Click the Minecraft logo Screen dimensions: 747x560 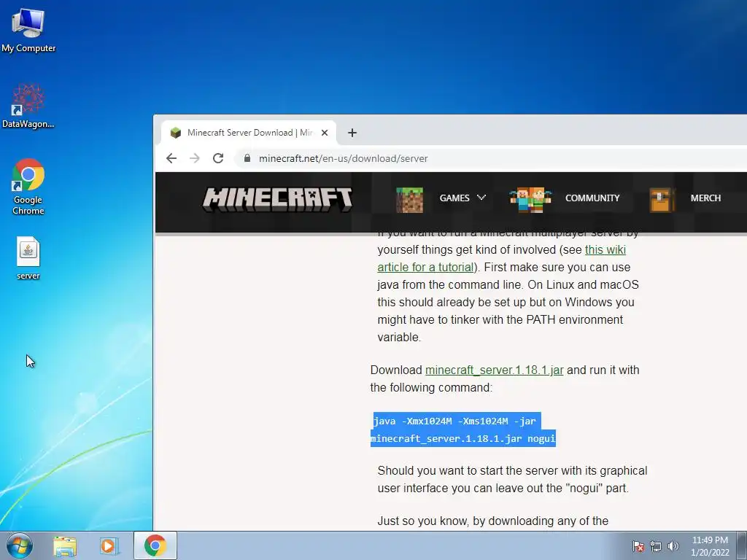tap(277, 198)
